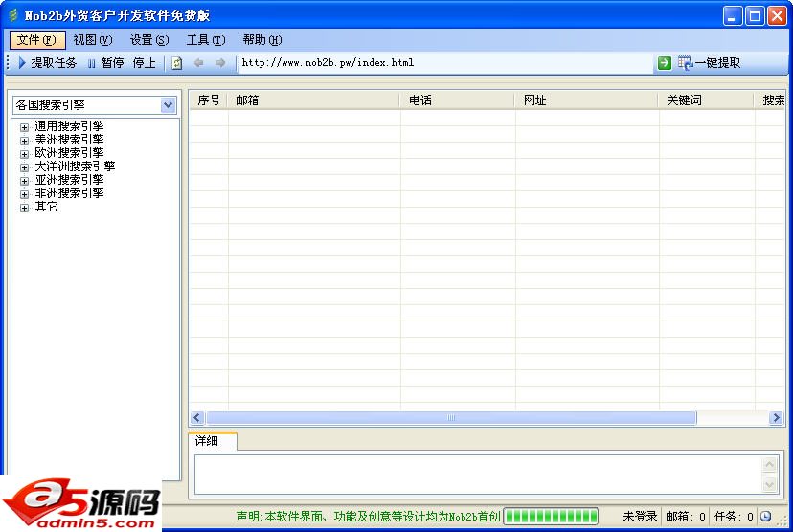The image size is (793, 532).
Task: Click the forward arrow navigation icon
Action: pos(220,62)
